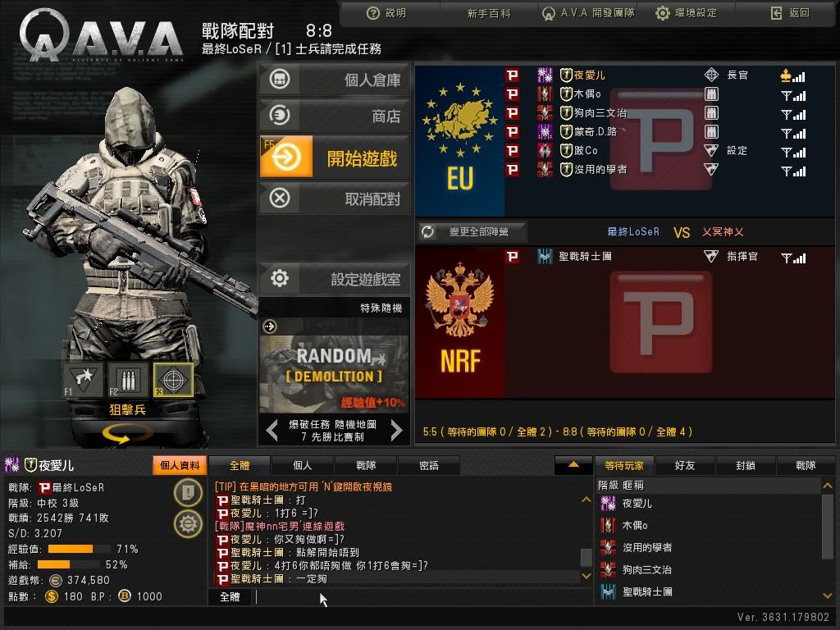Click the 變更全部陣營 swap teams icon
The width and height of the screenshot is (840, 630).
pos(427,232)
